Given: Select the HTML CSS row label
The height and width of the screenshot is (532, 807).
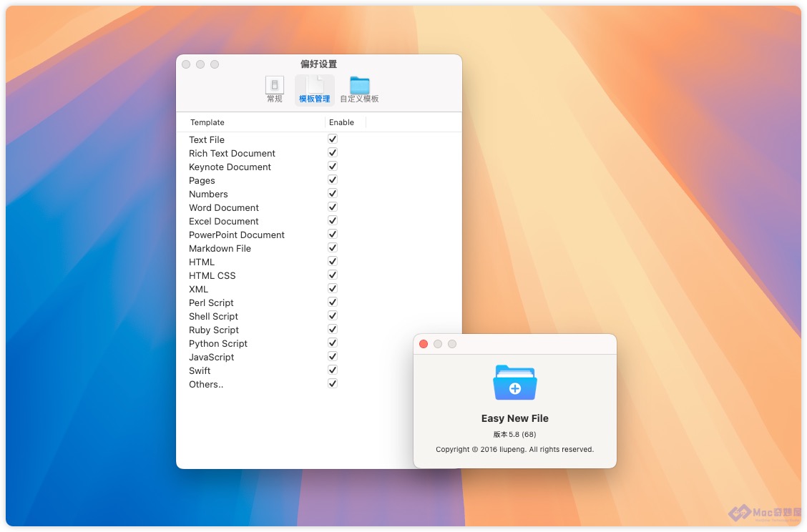Looking at the screenshot, I should (212, 275).
